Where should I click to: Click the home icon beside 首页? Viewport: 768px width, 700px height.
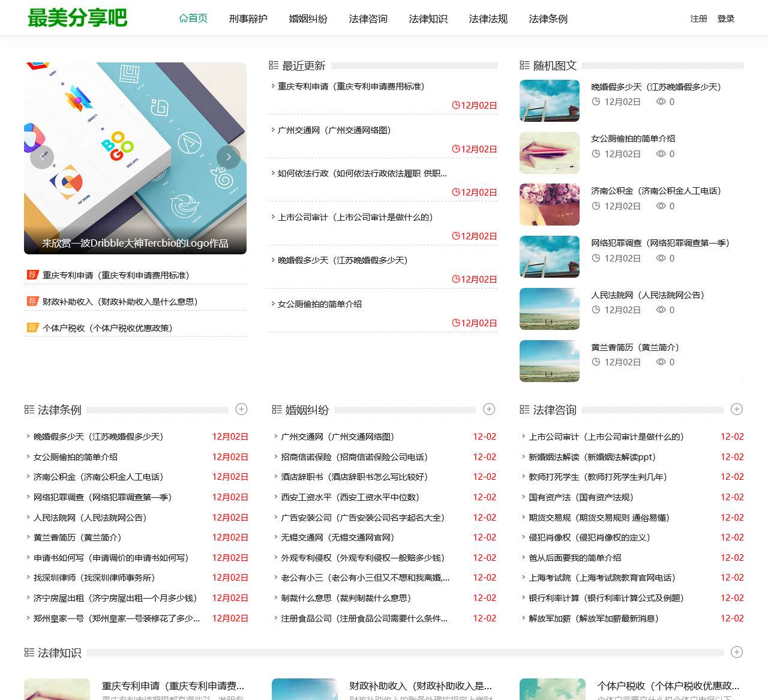[182, 18]
